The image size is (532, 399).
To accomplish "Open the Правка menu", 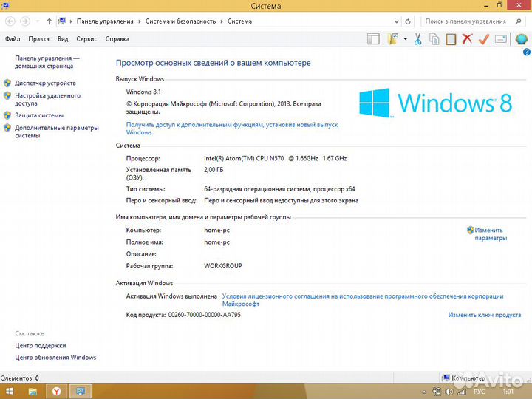I will pyautogui.click(x=38, y=39).
